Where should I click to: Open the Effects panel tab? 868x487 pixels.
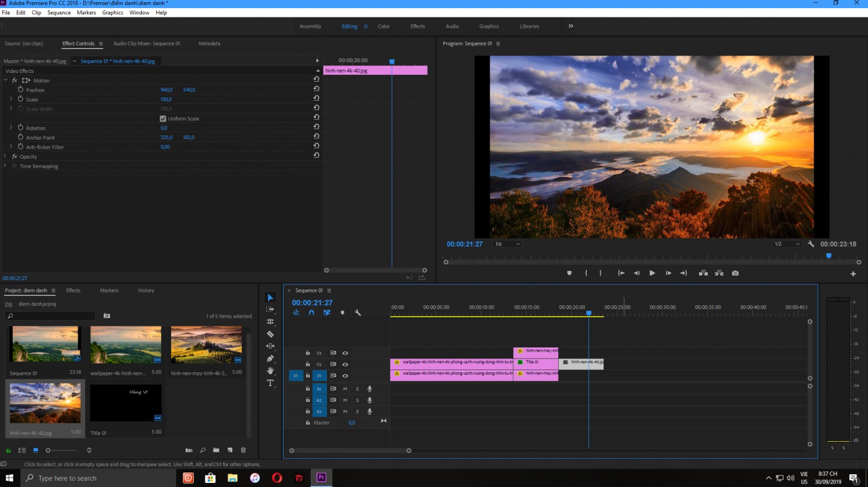point(73,290)
